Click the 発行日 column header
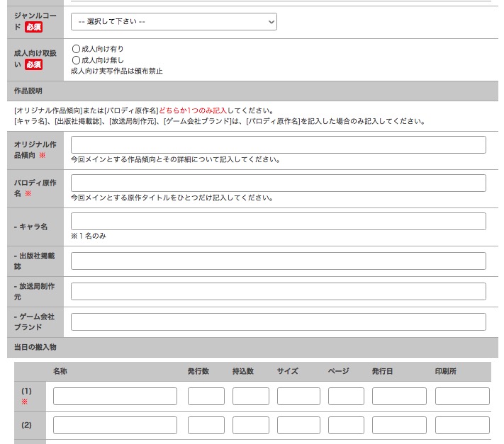This screenshot has width=504, height=444. [383, 371]
